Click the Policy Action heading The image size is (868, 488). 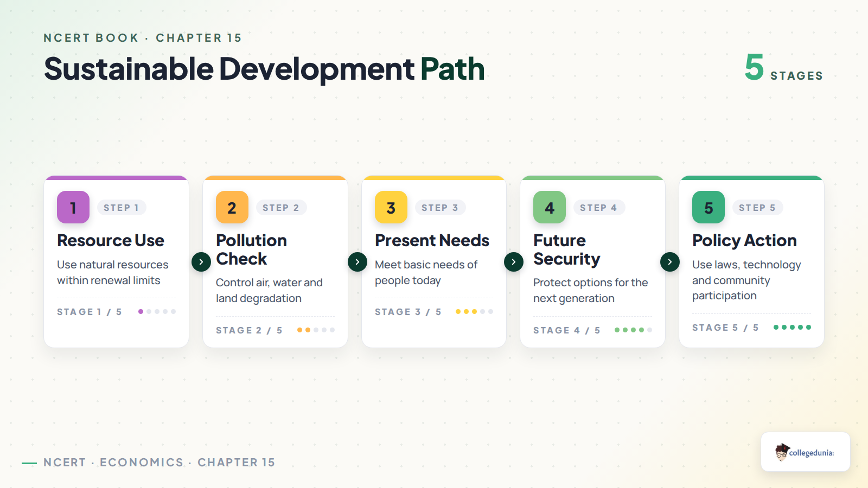click(744, 241)
